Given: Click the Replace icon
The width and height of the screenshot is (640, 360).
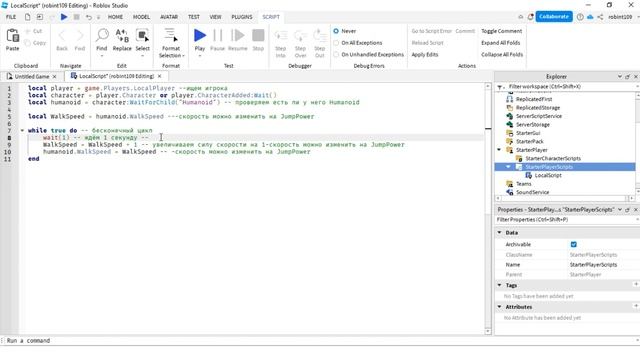Looking at the screenshot, I should (x=122, y=36).
